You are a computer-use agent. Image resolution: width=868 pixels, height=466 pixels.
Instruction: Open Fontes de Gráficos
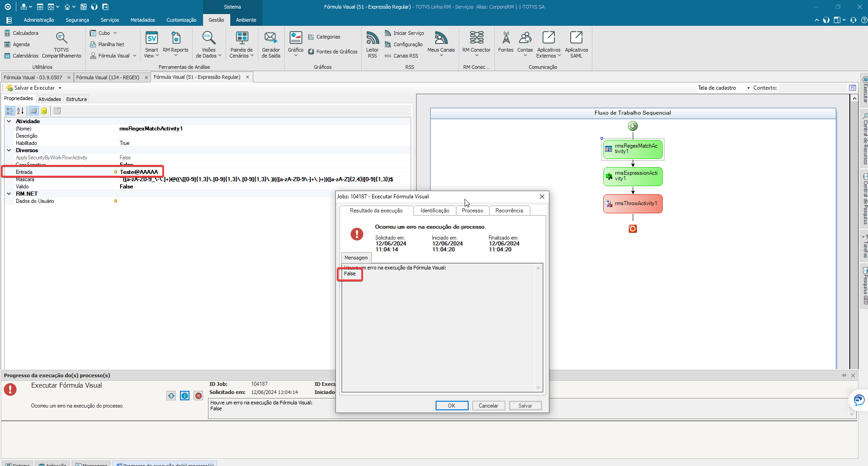tap(333, 52)
